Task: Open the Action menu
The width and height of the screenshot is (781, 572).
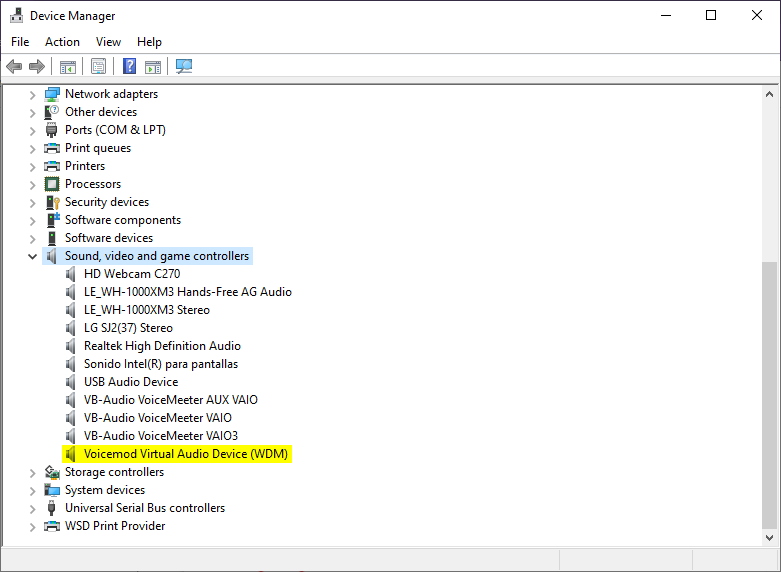Action: click(x=62, y=42)
